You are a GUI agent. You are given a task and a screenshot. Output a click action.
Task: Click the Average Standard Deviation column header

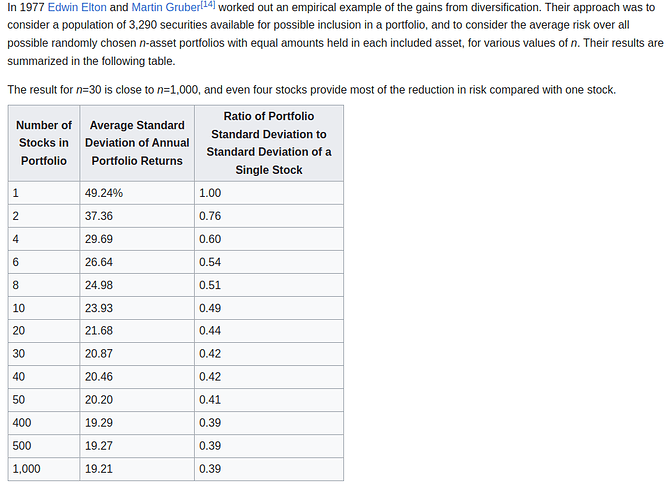pos(137,143)
